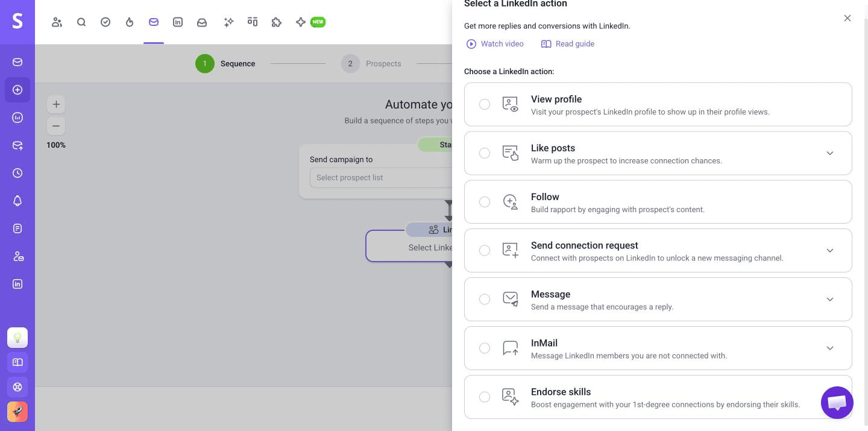Open the chat support bubble

coord(837,403)
